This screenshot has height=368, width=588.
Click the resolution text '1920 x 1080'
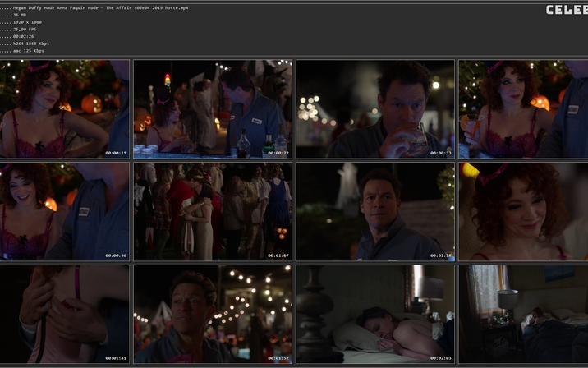point(27,22)
